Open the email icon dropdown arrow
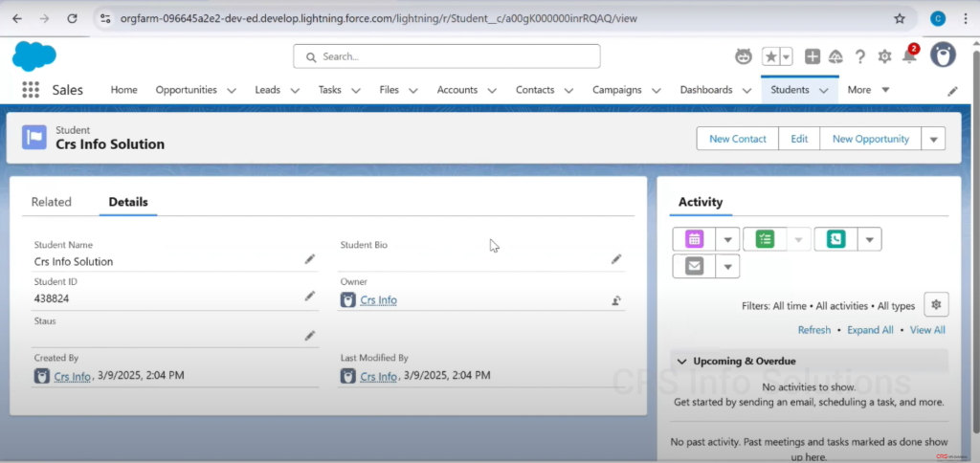 coord(728,266)
